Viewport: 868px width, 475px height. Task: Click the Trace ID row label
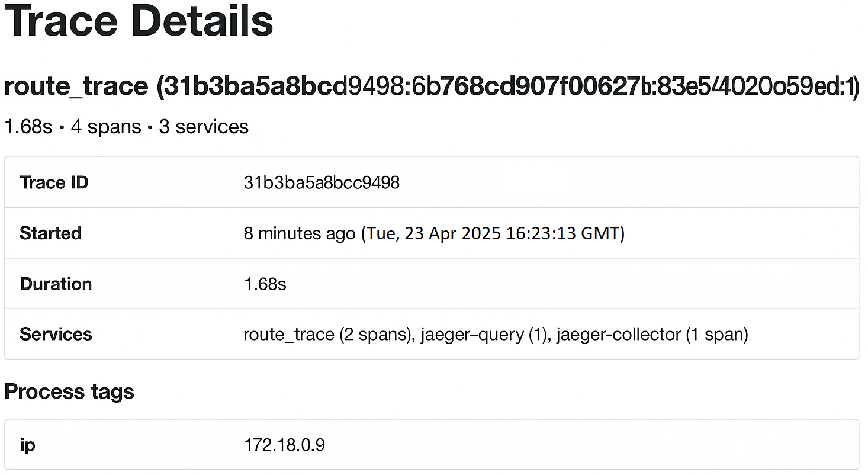coord(54,182)
